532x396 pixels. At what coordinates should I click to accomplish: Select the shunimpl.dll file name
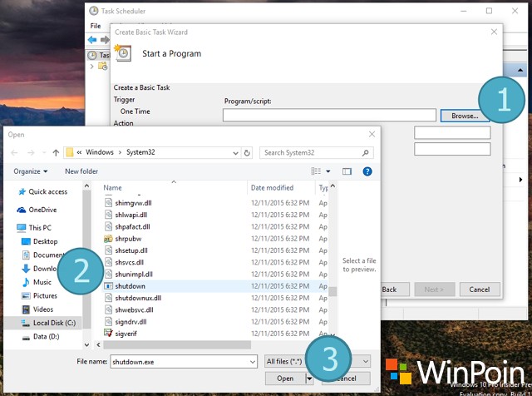[134, 274]
